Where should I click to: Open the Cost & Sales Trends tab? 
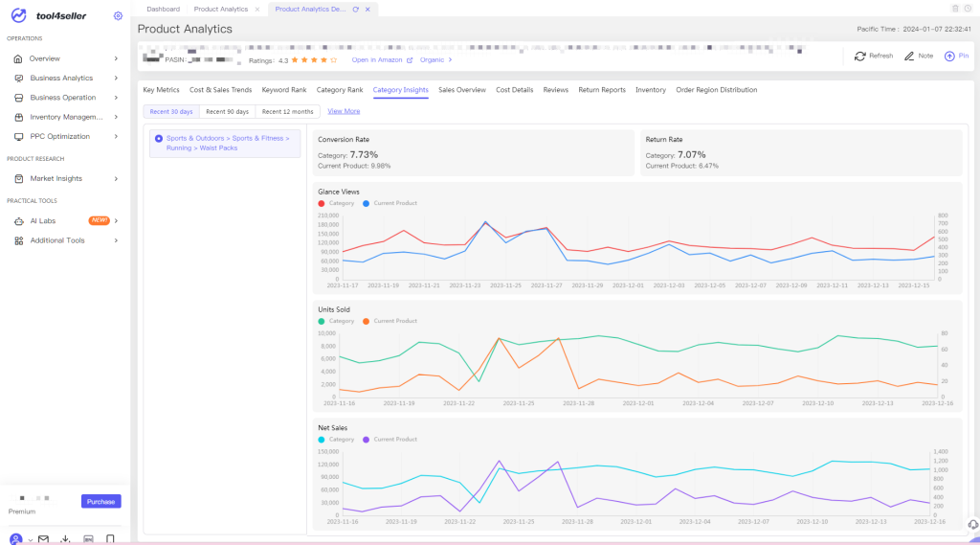(x=221, y=90)
